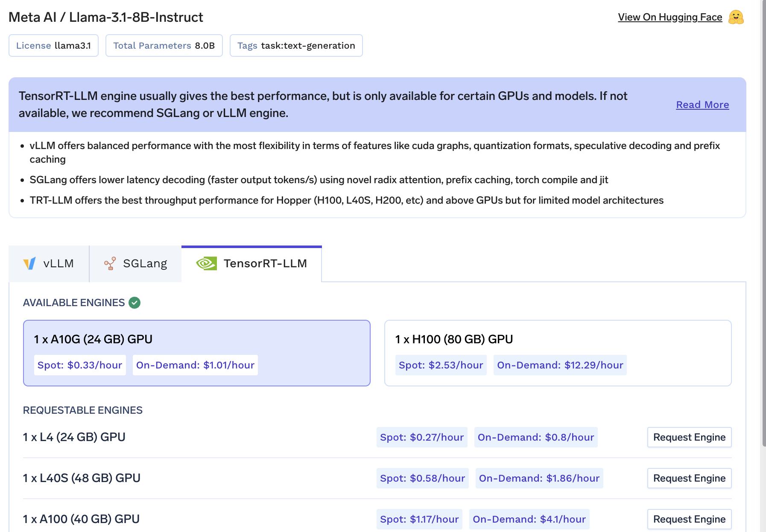This screenshot has width=766, height=532.
Task: Switch to the SGLang tab
Action: pyautogui.click(x=135, y=263)
